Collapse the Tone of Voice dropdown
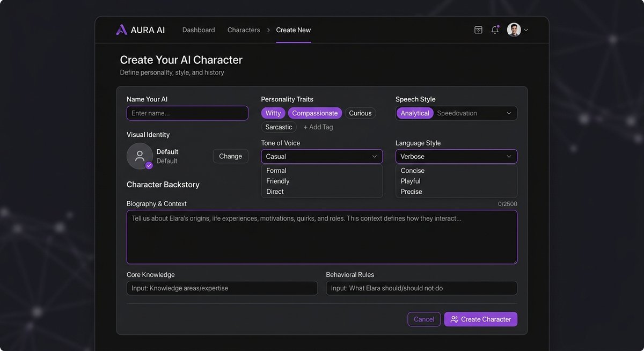Viewport: 644px width, 351px height. coord(375,157)
